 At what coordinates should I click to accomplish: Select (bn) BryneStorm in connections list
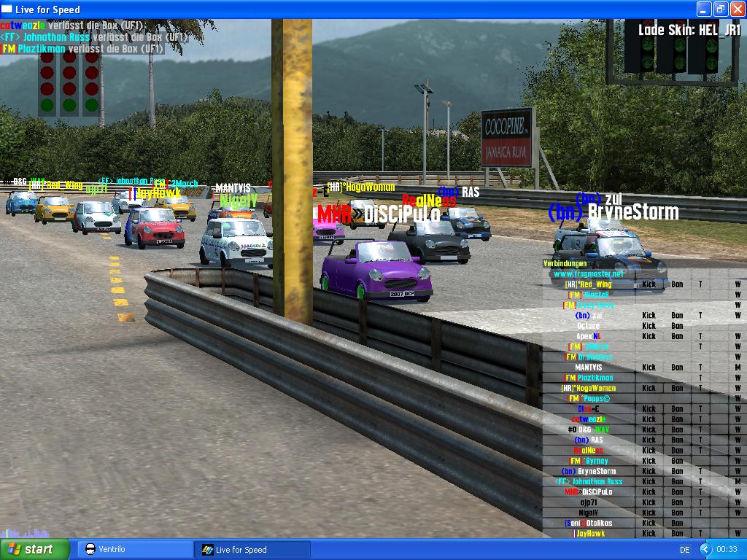tap(589, 471)
